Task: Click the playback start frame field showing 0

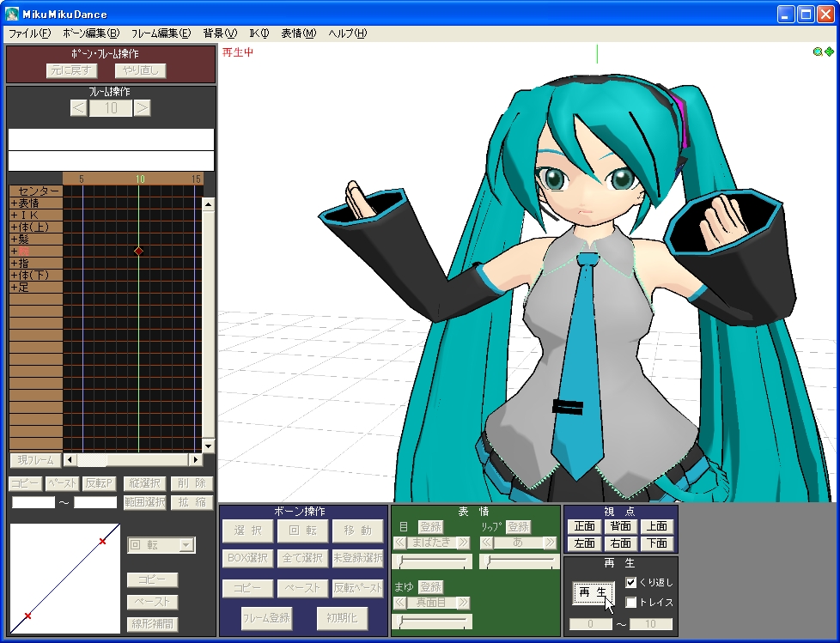Action: coord(590,624)
